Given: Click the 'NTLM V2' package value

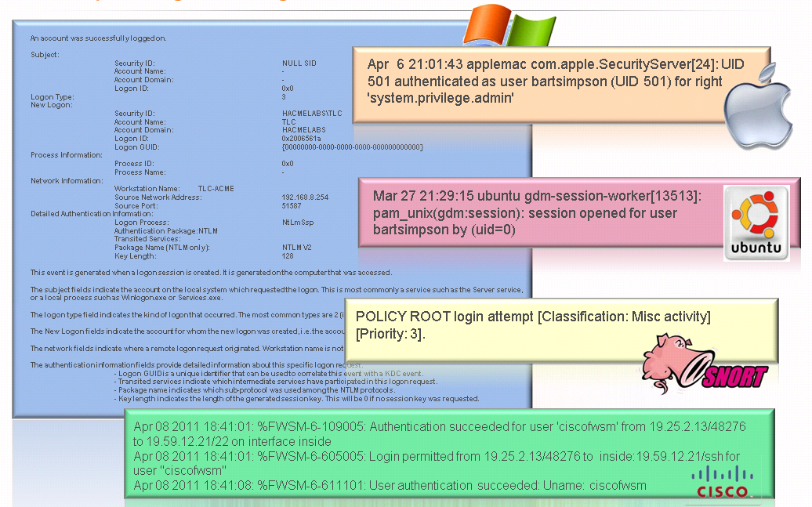Looking at the screenshot, I should click(x=297, y=248).
